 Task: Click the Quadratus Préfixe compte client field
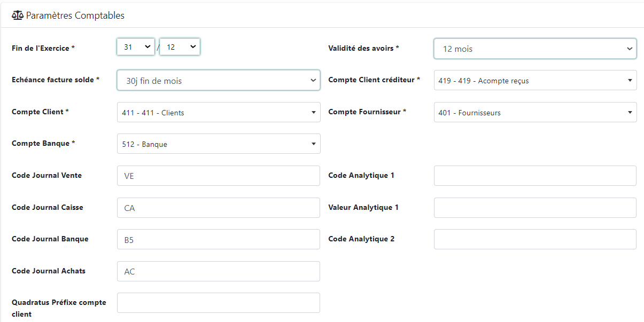pos(218,303)
